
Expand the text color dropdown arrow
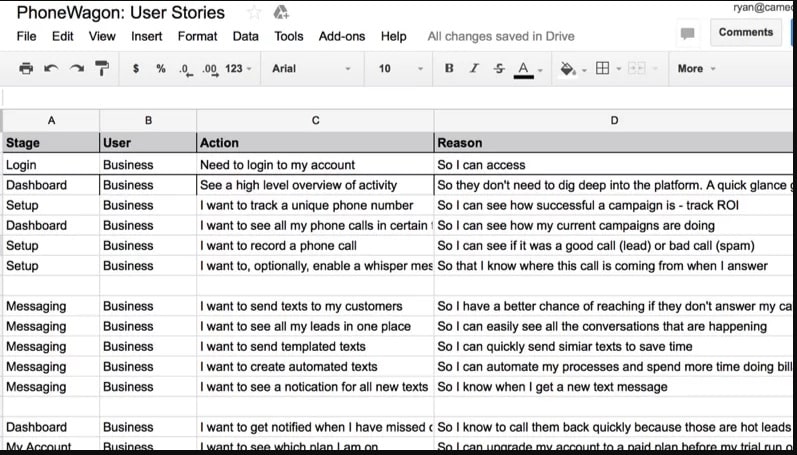tap(540, 70)
